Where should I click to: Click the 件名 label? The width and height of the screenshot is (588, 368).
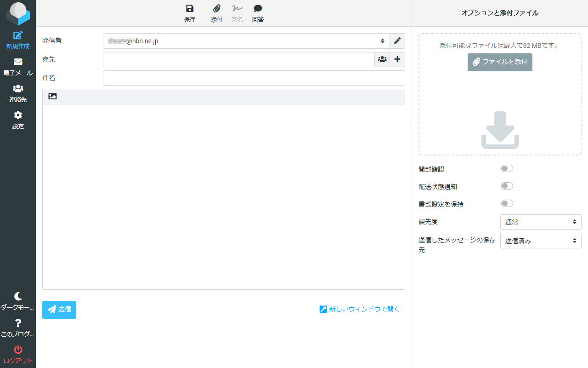[x=49, y=78]
